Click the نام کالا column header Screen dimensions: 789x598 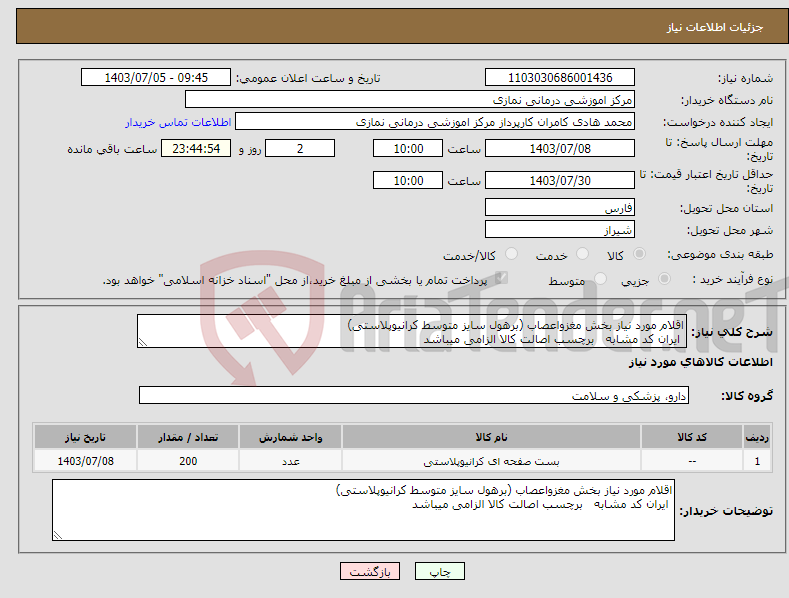491,437
